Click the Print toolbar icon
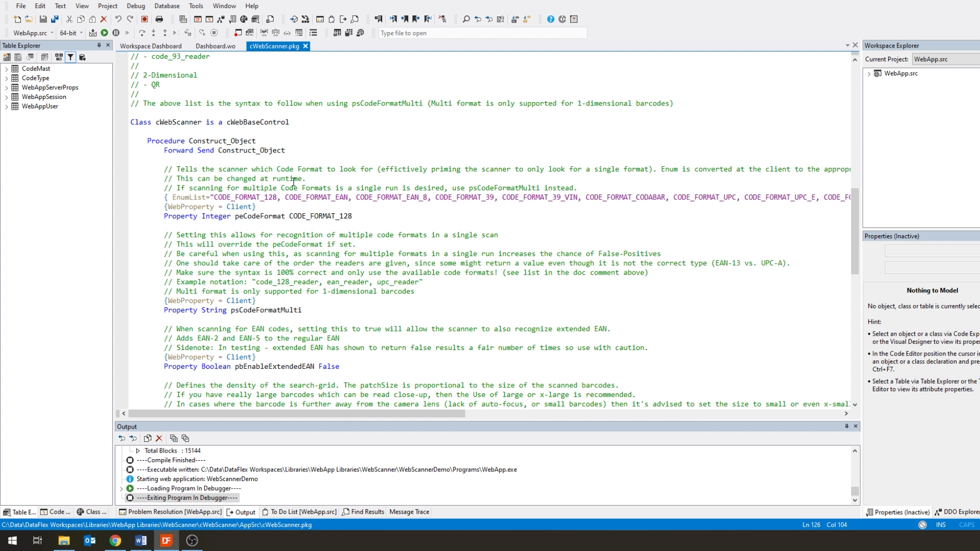Screen dimensions: 980x551 pos(159,19)
